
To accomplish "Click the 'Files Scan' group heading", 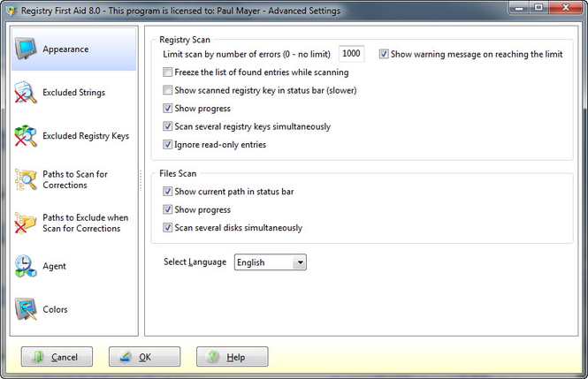I will point(178,173).
